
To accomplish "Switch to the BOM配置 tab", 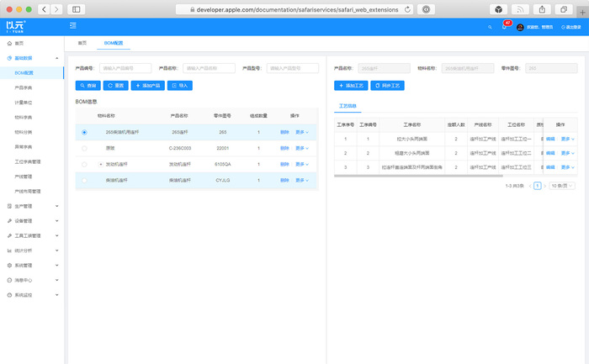I will coord(113,42).
